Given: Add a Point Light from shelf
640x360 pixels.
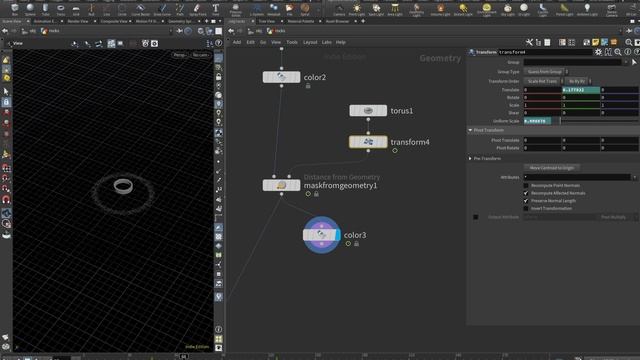Looking at the screenshot, I should (357, 9).
